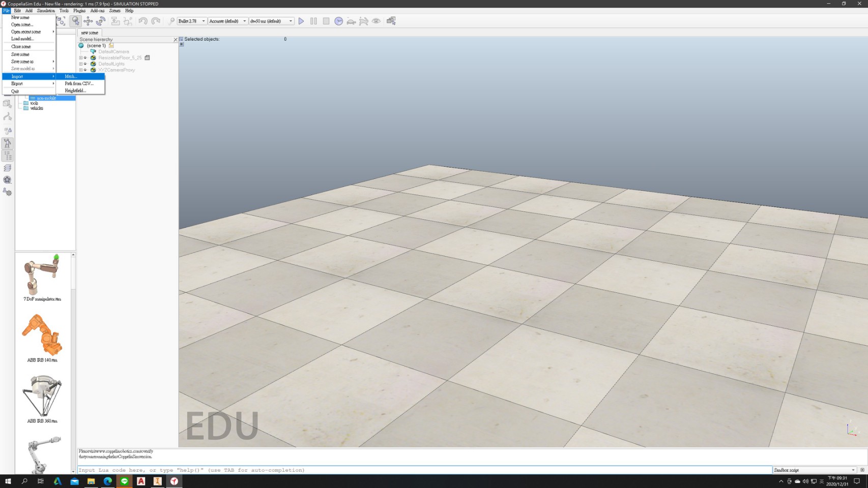The height and width of the screenshot is (488, 868).
Task: Stop the simulation
Action: 326,21
